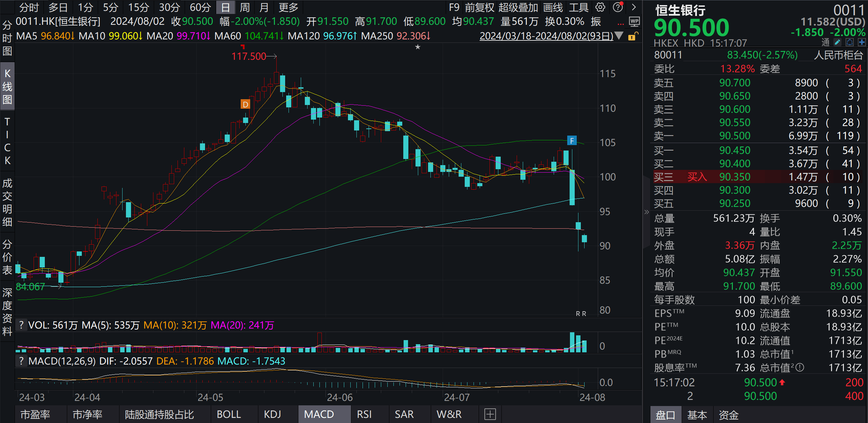This screenshot has height=423, width=868.
Task: Click the 买入 button on 买三 row
Action: tap(697, 177)
